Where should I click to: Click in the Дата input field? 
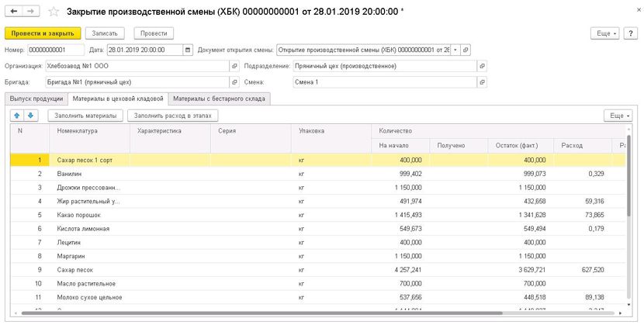click(145, 50)
